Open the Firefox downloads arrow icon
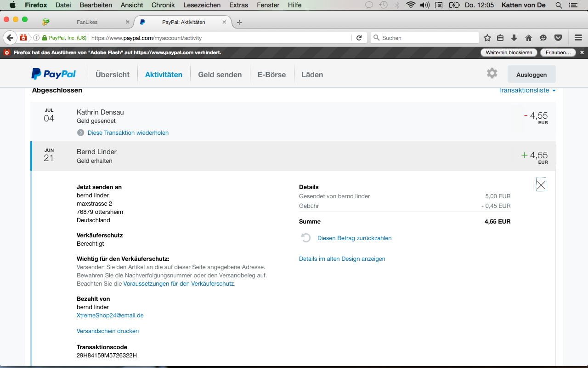The image size is (588, 368). tap(514, 38)
